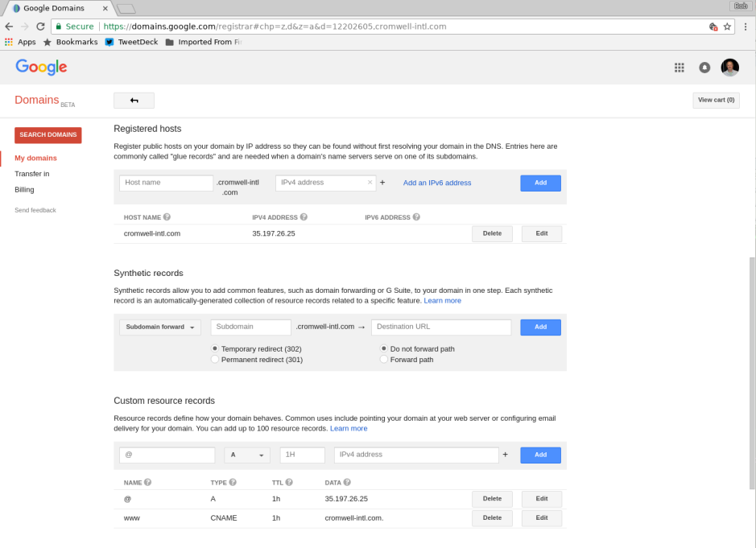Click SEARCH DOMAINS button

point(48,135)
